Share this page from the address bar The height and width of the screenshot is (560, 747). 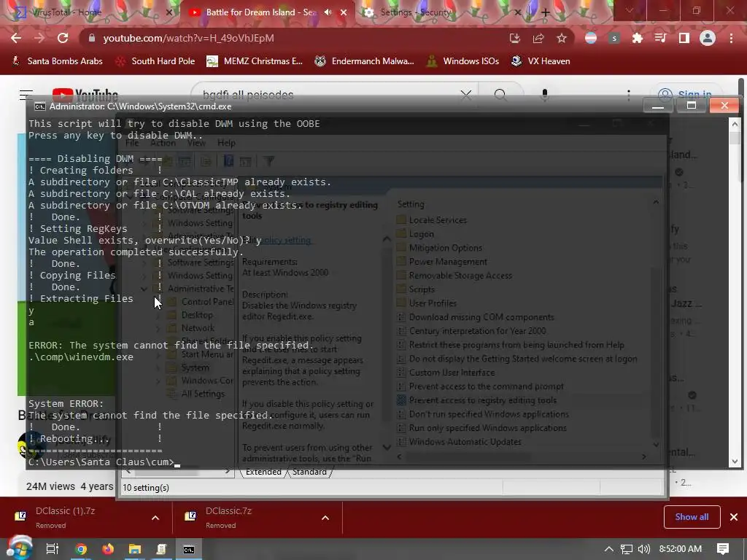click(538, 38)
